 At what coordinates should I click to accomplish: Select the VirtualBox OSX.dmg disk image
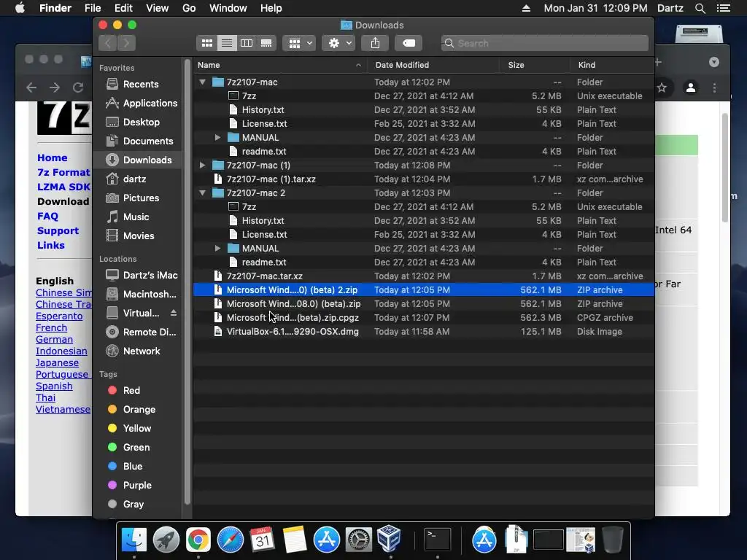(x=424, y=332)
